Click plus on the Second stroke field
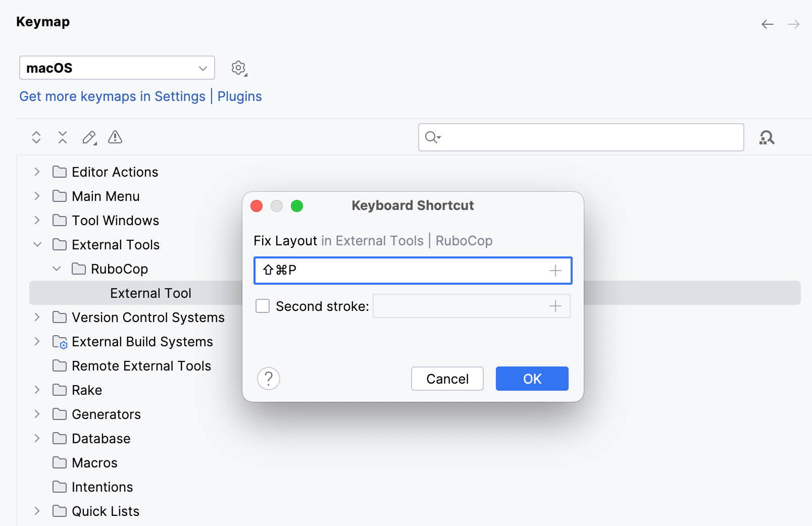The height and width of the screenshot is (526, 812). (x=555, y=306)
